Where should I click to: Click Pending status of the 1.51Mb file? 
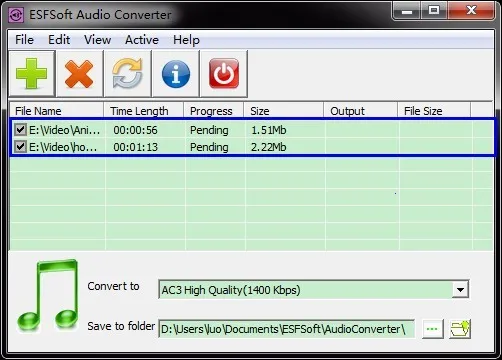click(x=209, y=130)
